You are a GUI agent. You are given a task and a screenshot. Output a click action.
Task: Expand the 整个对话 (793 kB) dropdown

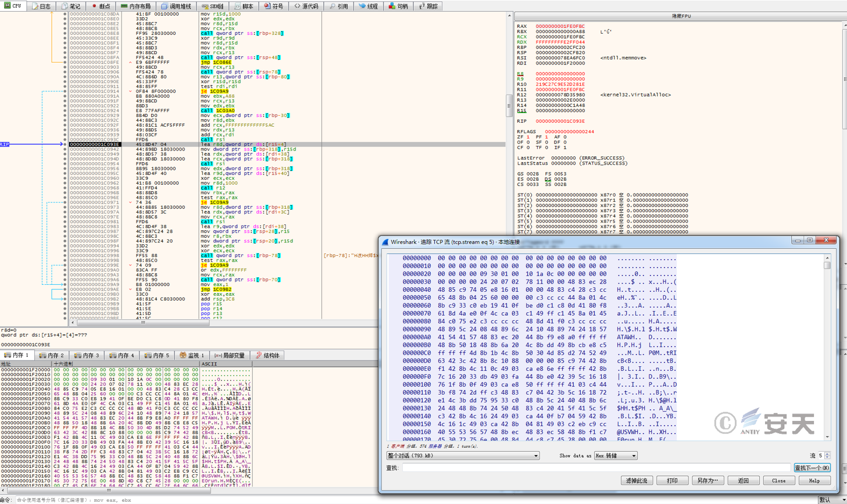click(x=463, y=456)
